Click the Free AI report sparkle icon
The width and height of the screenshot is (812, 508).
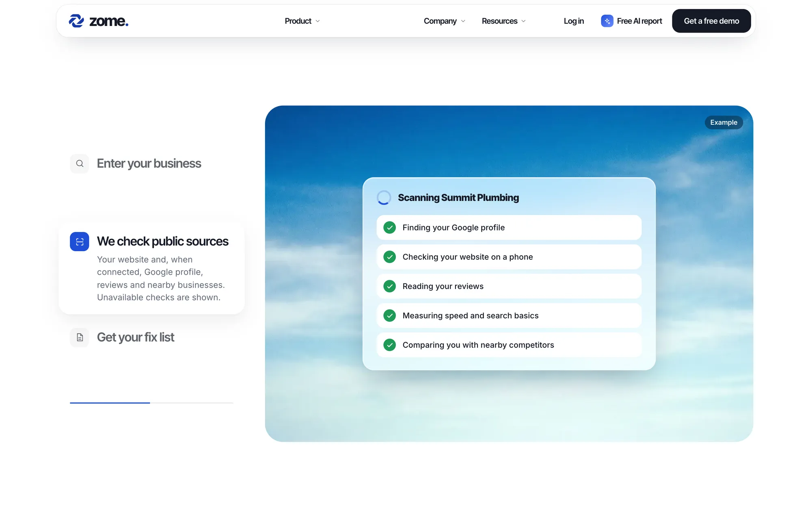coord(607,21)
